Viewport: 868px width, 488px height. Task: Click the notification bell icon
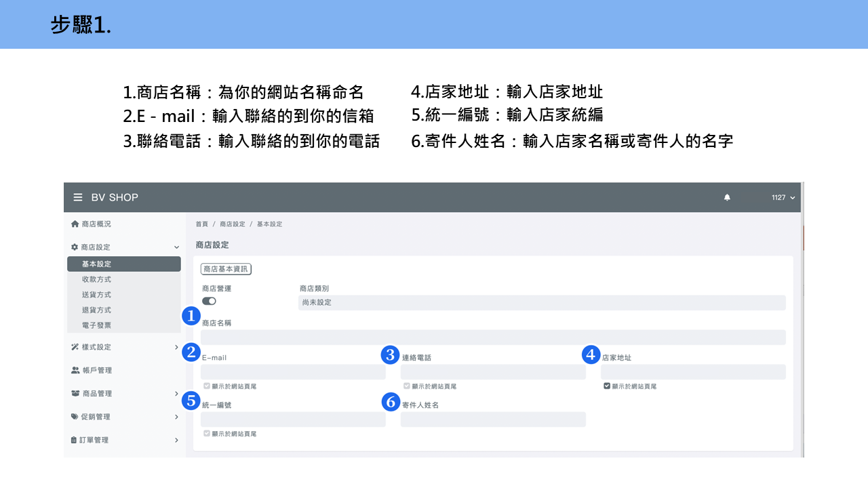pyautogui.click(x=727, y=197)
